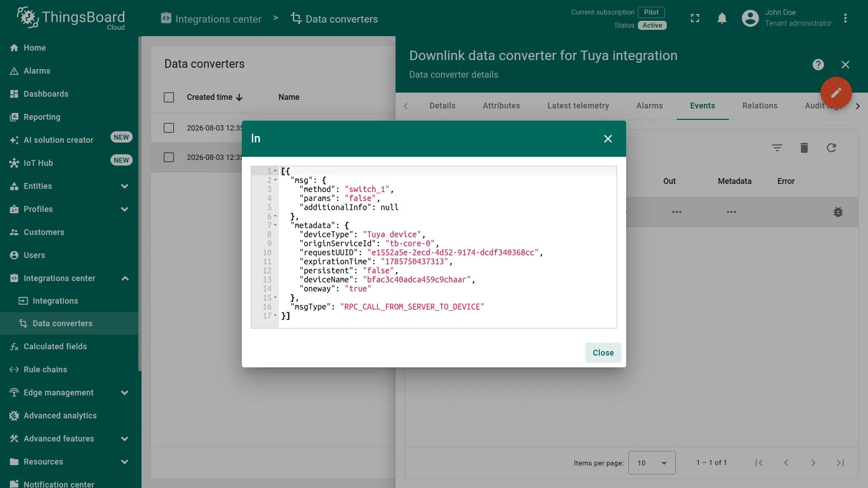This screenshot has height=488, width=868.
Task: Open the three-dot user menu
Action: click(x=845, y=18)
